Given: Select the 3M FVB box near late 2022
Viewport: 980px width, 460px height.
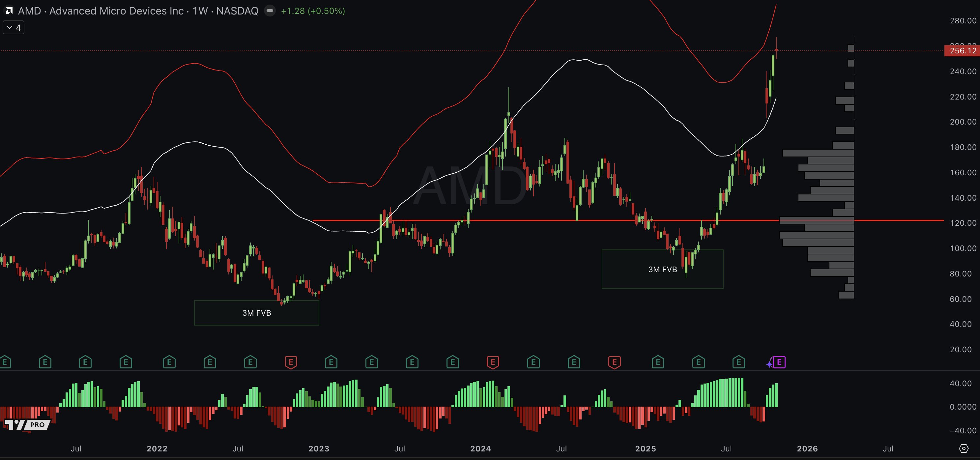Looking at the screenshot, I should point(256,313).
